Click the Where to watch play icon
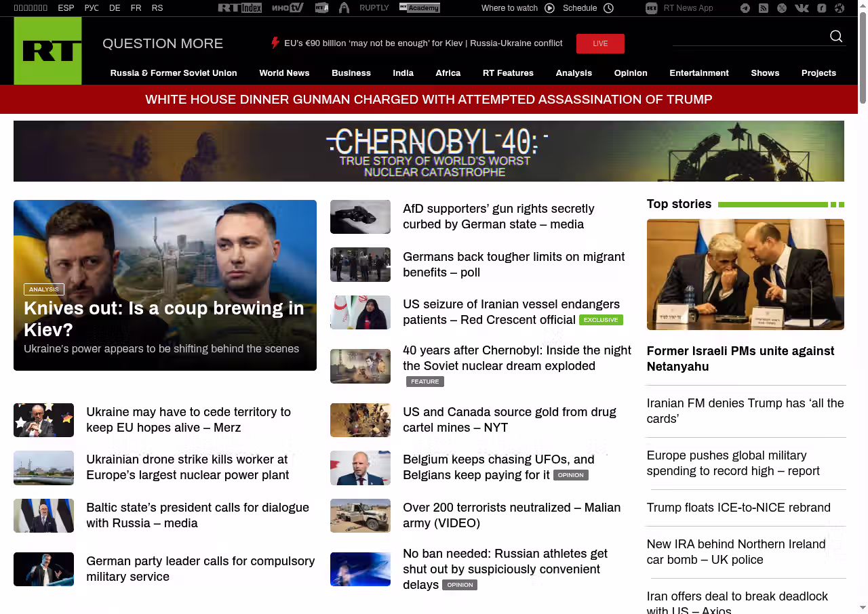The width and height of the screenshot is (868, 614). tap(549, 8)
